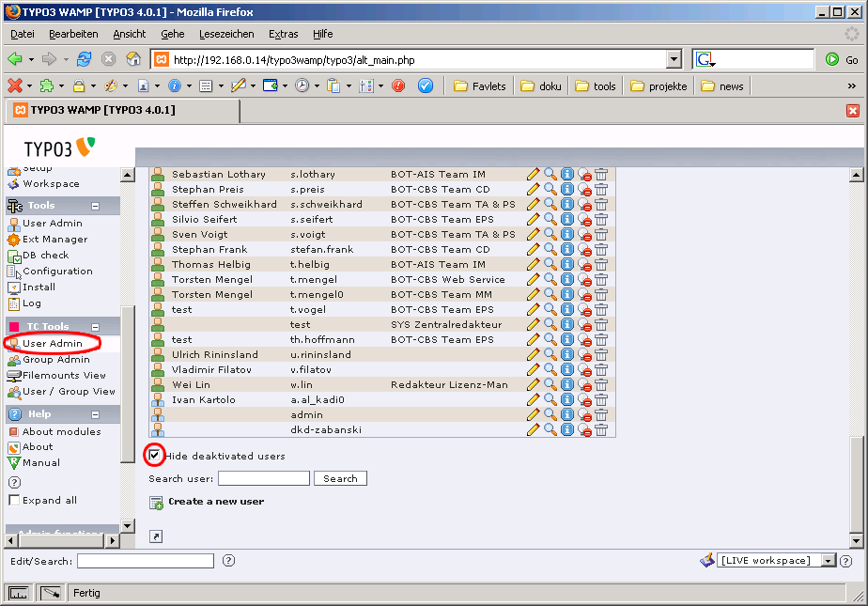This screenshot has height=606, width=868.
Task: Uncheck Hide deactivated users checkbox
Action: (x=154, y=456)
